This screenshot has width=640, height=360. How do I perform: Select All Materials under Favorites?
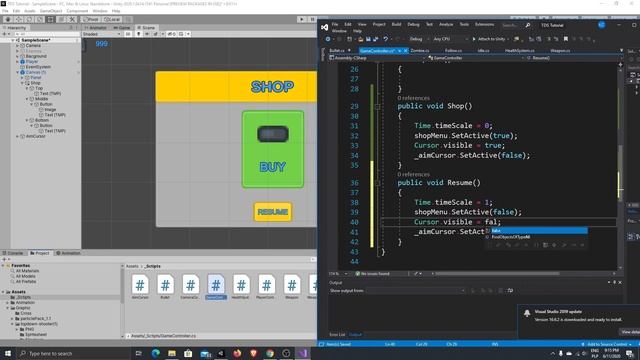[x=27, y=271]
